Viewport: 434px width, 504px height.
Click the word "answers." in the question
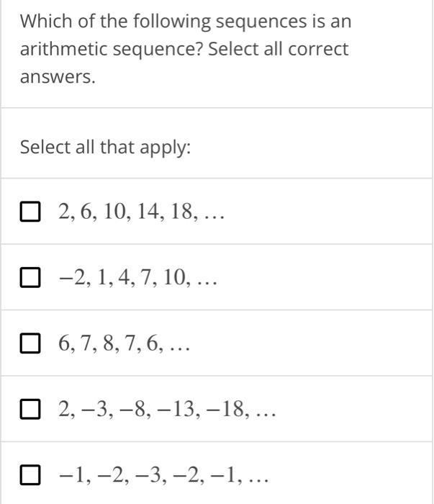[x=58, y=78]
